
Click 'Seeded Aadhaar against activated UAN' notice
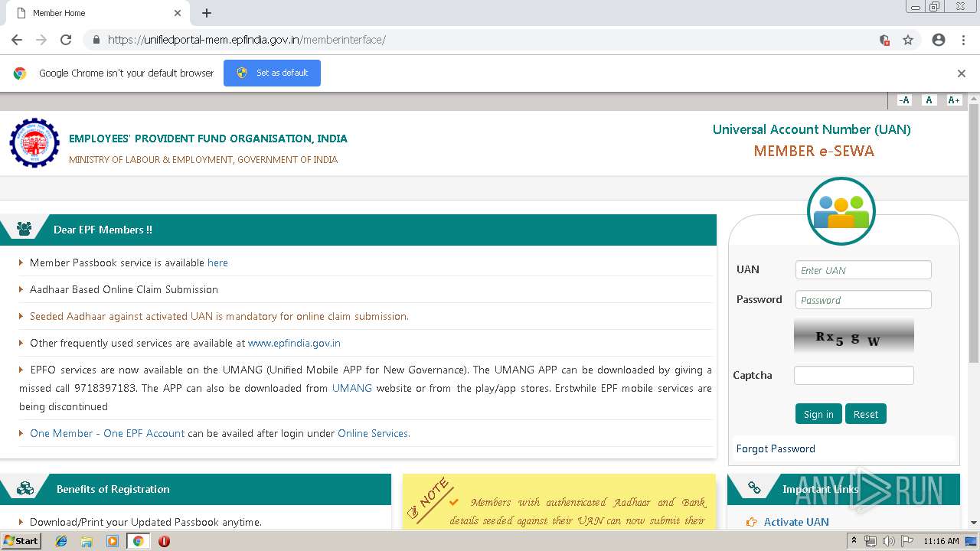219,316
